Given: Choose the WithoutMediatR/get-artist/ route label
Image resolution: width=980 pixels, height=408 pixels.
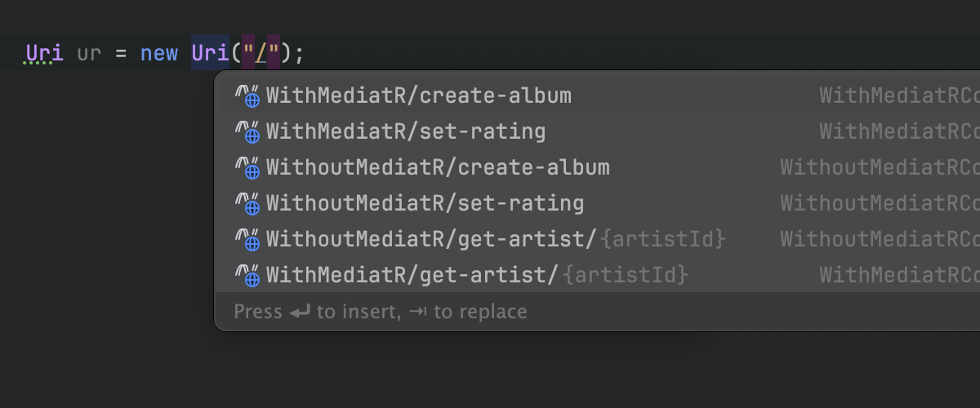Looking at the screenshot, I should pos(433,240).
